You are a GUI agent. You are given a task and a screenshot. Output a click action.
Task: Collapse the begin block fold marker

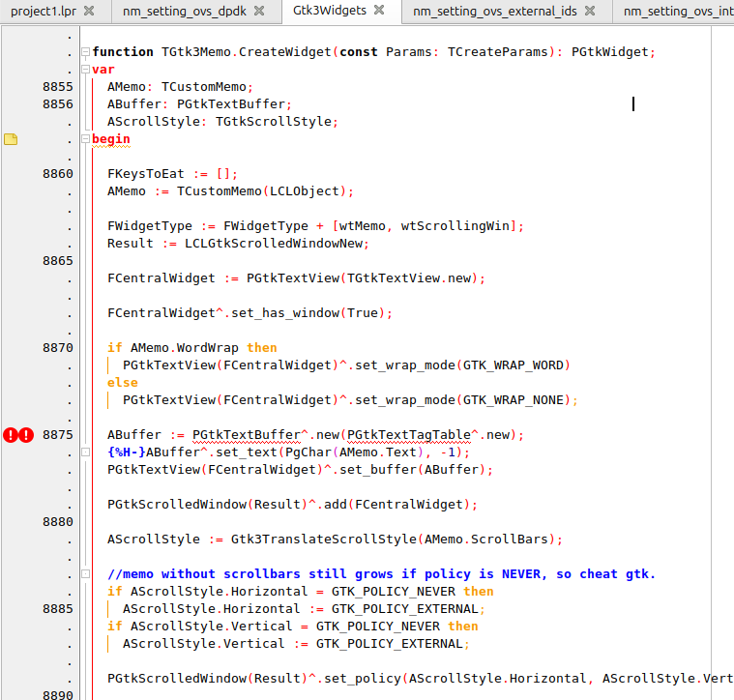click(x=85, y=139)
